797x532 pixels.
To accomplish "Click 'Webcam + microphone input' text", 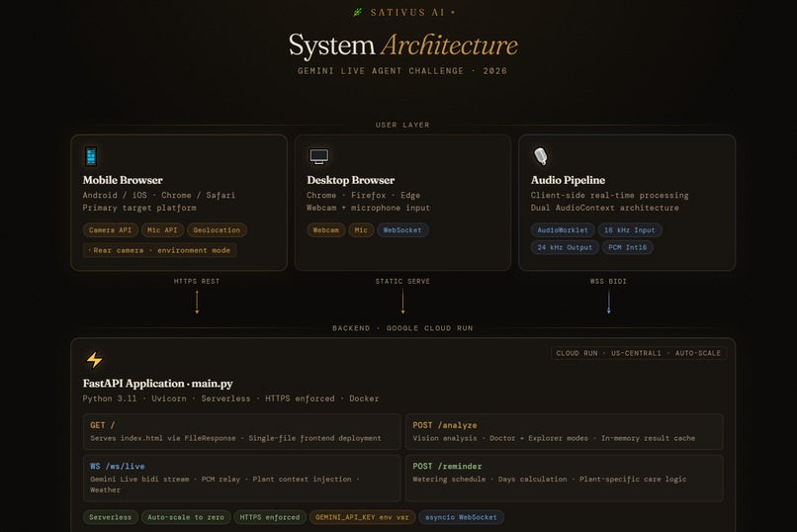I will pos(368,208).
